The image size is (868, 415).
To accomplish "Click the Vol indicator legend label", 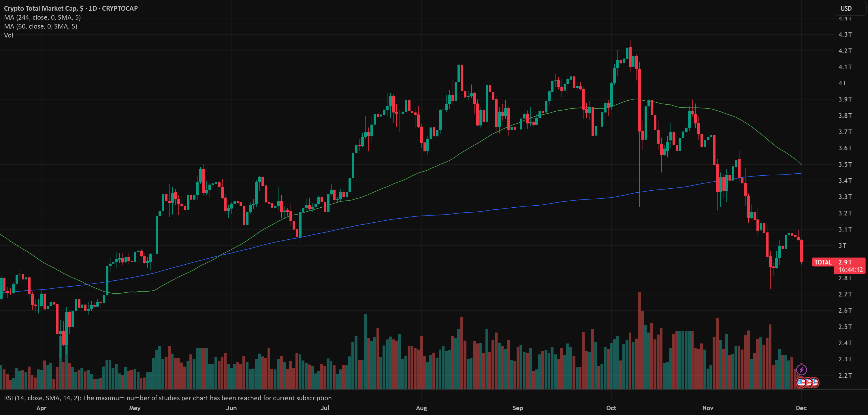I will (9, 35).
